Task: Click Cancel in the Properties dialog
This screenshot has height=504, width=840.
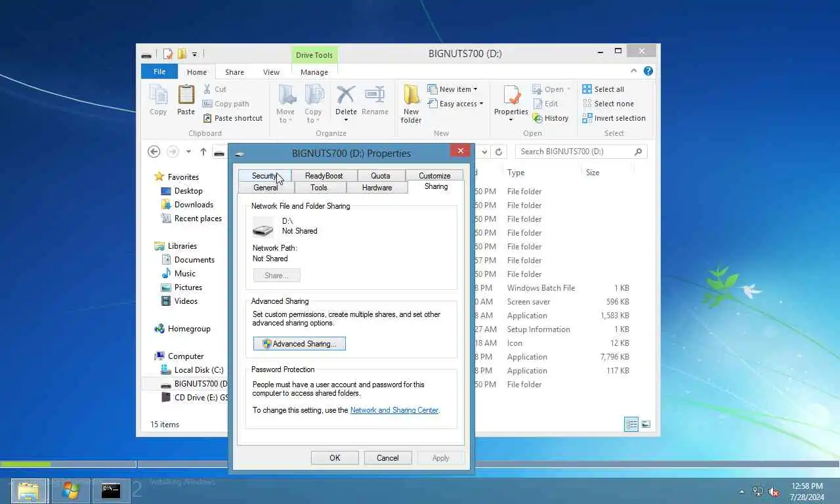Action: click(x=388, y=458)
